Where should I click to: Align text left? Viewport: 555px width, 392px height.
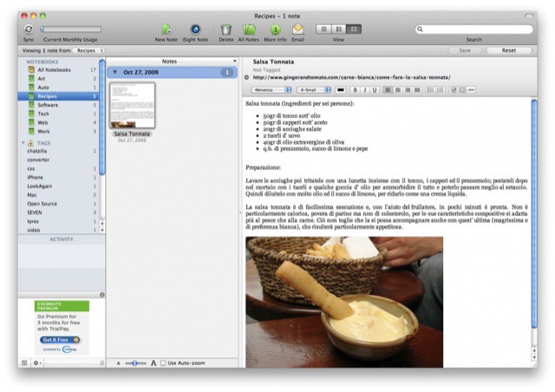tap(388, 90)
